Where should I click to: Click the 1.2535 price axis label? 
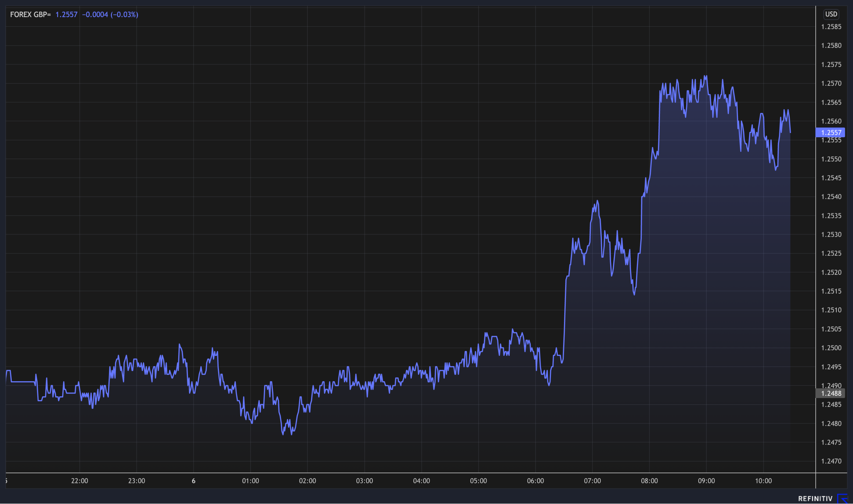tap(831, 216)
